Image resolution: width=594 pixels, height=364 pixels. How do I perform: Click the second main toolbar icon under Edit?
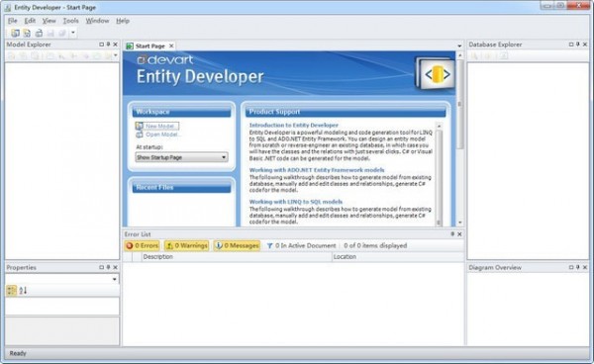point(27,34)
